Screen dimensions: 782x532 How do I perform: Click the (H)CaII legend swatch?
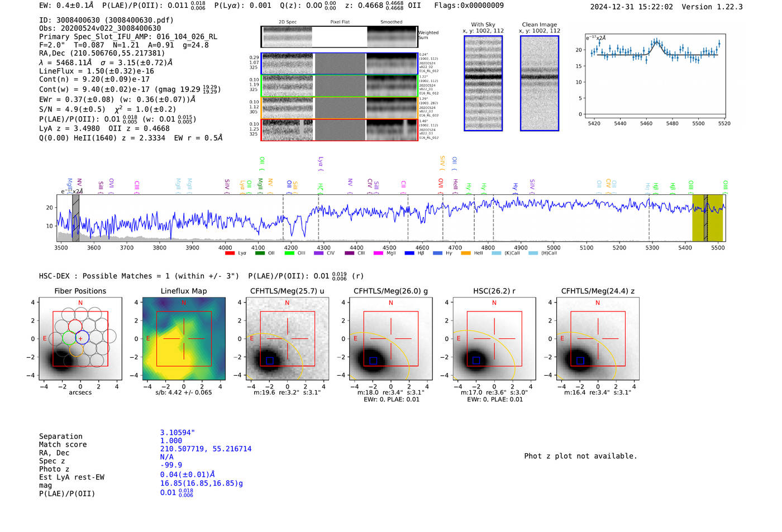533,253
